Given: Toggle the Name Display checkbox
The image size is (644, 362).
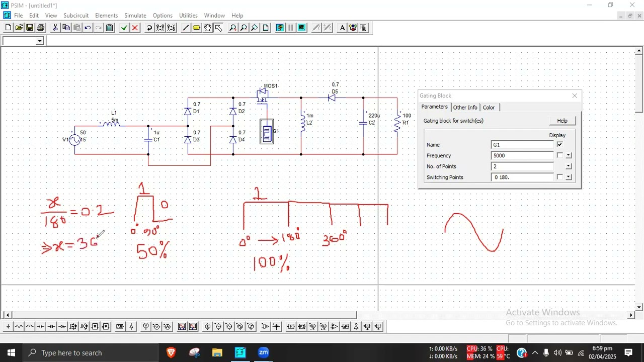Looking at the screenshot, I should click(559, 145).
